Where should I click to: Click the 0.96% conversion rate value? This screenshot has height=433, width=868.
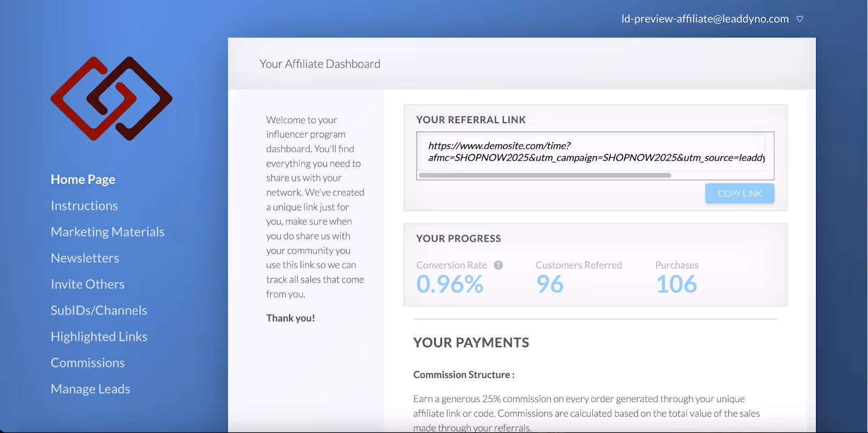450,284
